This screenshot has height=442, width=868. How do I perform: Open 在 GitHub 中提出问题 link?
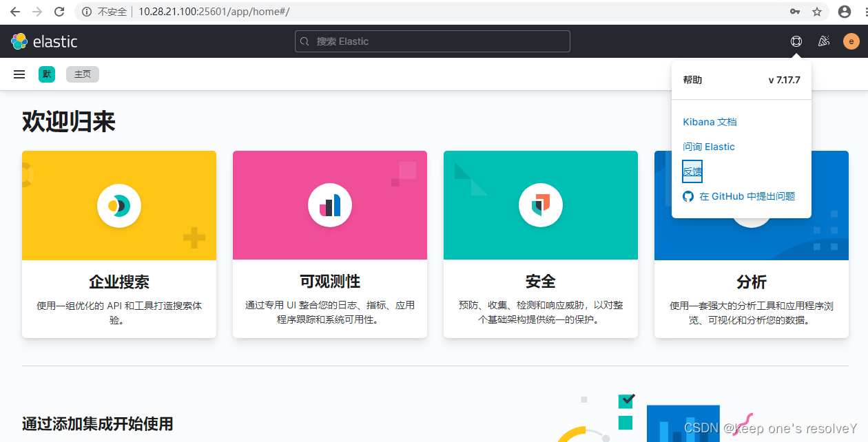(747, 196)
